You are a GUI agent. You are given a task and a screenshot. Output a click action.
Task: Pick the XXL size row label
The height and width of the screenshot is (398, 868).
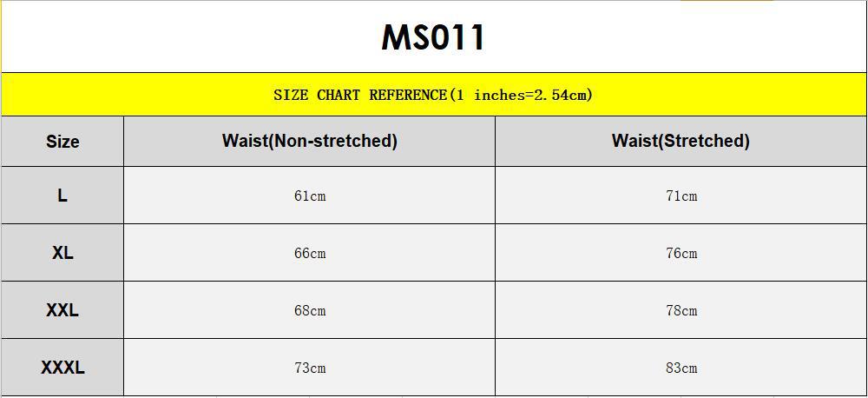[62, 310]
